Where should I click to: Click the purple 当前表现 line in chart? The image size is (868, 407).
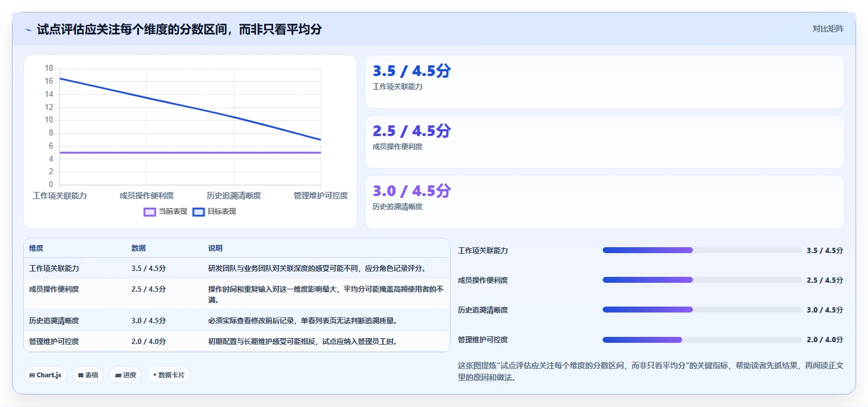pos(190,153)
